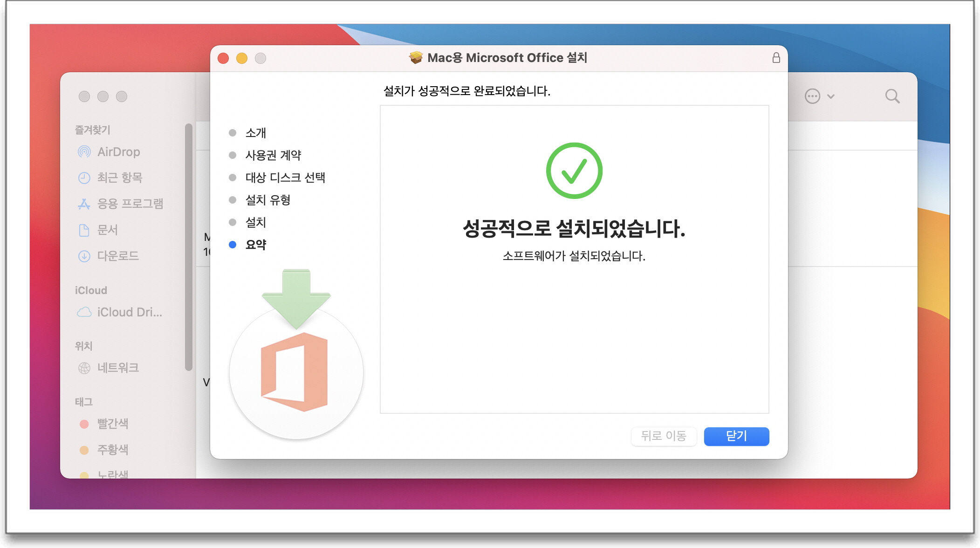Select the 요약 step

click(x=256, y=245)
